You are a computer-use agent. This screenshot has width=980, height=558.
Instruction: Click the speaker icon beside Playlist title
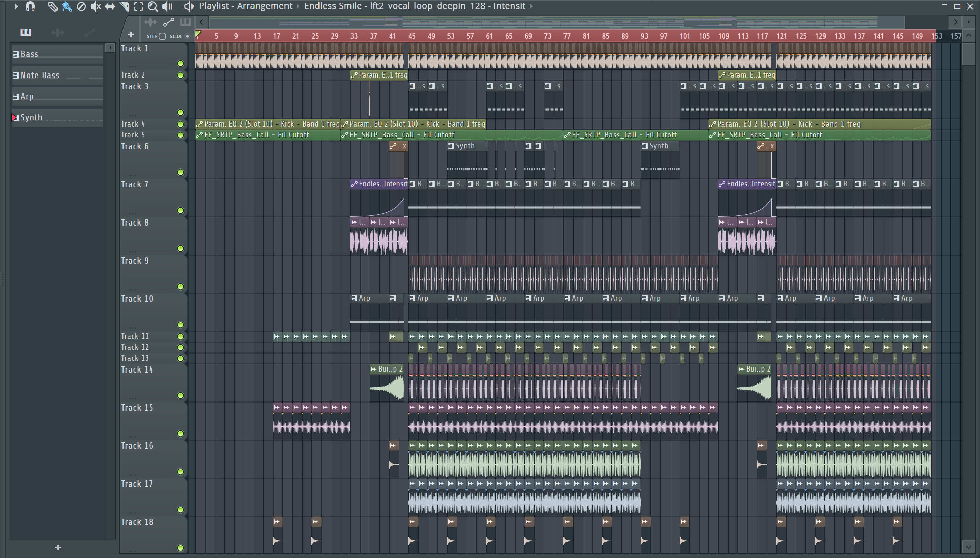click(x=189, y=6)
